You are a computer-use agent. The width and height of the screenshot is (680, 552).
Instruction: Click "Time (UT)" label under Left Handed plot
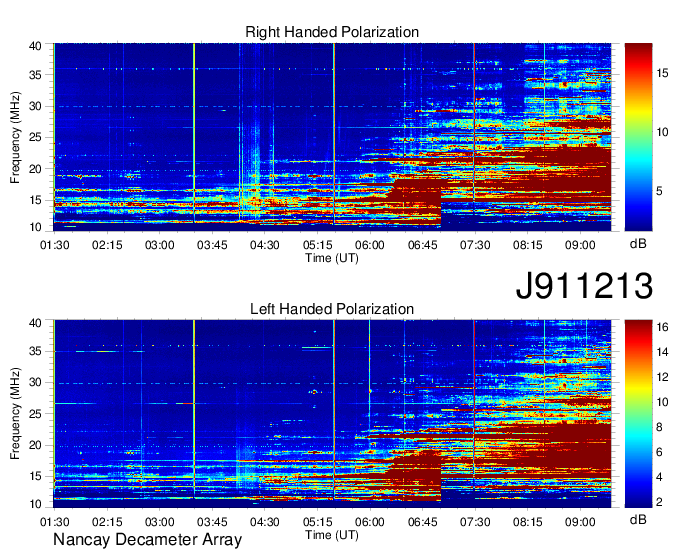(x=332, y=535)
